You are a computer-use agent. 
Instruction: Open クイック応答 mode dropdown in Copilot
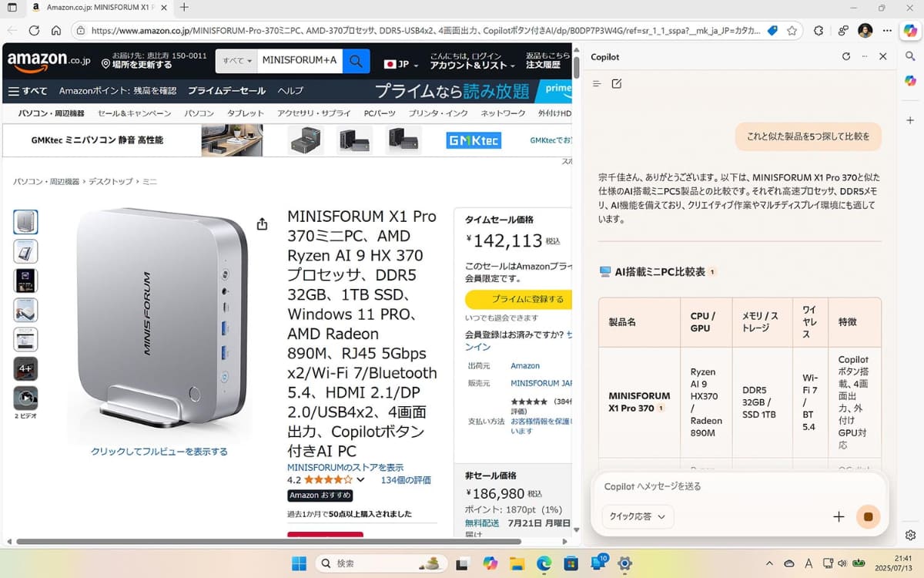coord(638,516)
